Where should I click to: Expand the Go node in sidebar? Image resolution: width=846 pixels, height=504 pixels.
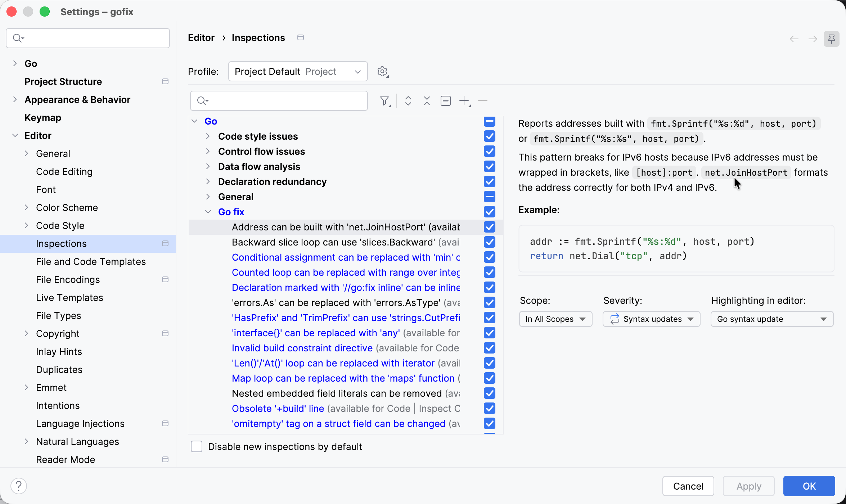click(15, 63)
